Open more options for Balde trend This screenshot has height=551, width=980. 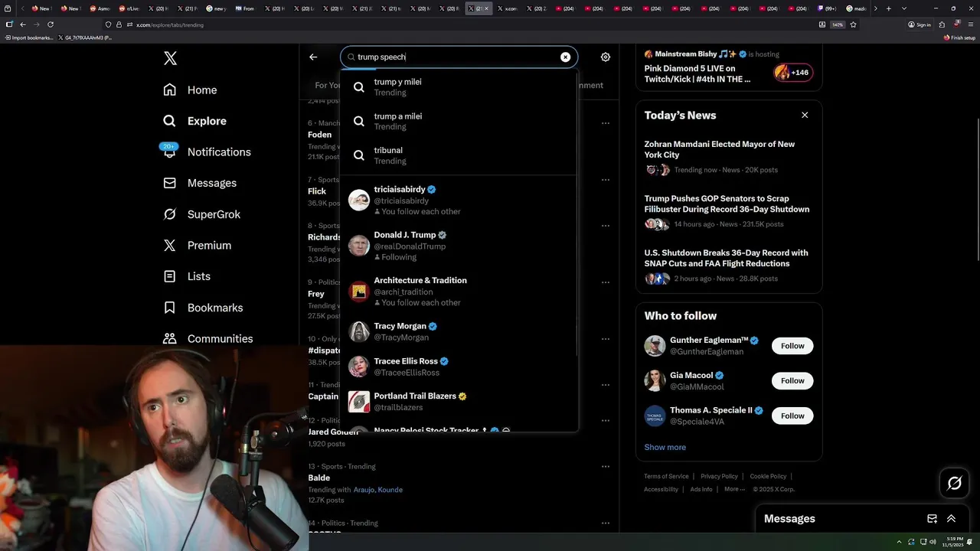(606, 466)
